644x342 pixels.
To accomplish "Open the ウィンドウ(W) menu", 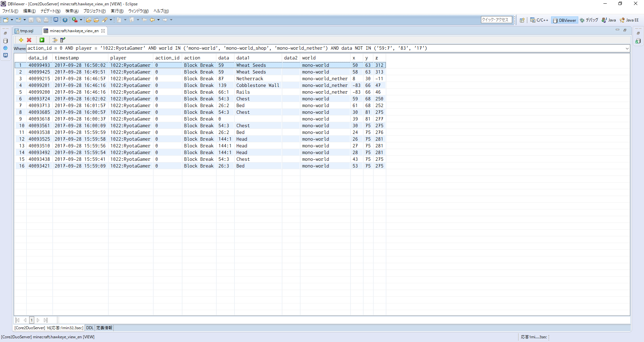I will tap(139, 11).
